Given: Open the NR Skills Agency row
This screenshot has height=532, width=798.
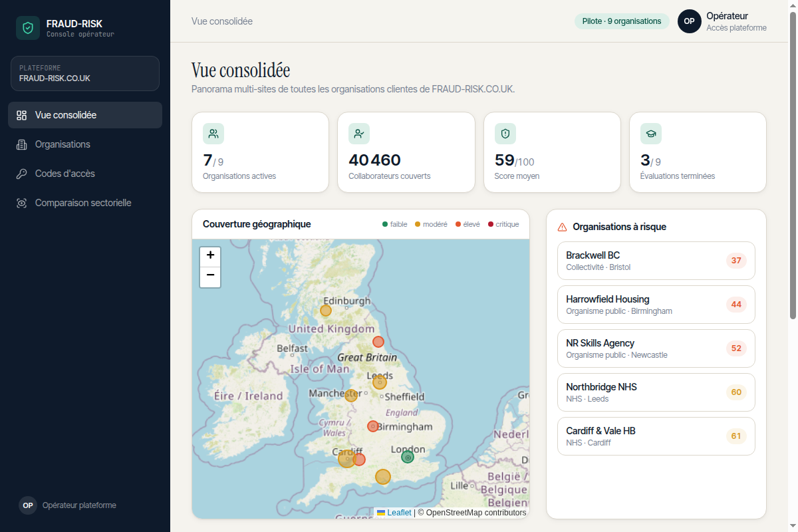Looking at the screenshot, I should 656,348.
